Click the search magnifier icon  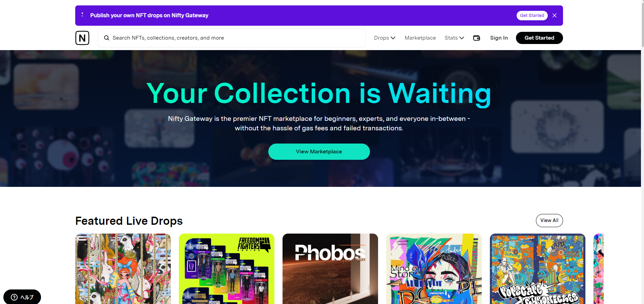pos(106,38)
